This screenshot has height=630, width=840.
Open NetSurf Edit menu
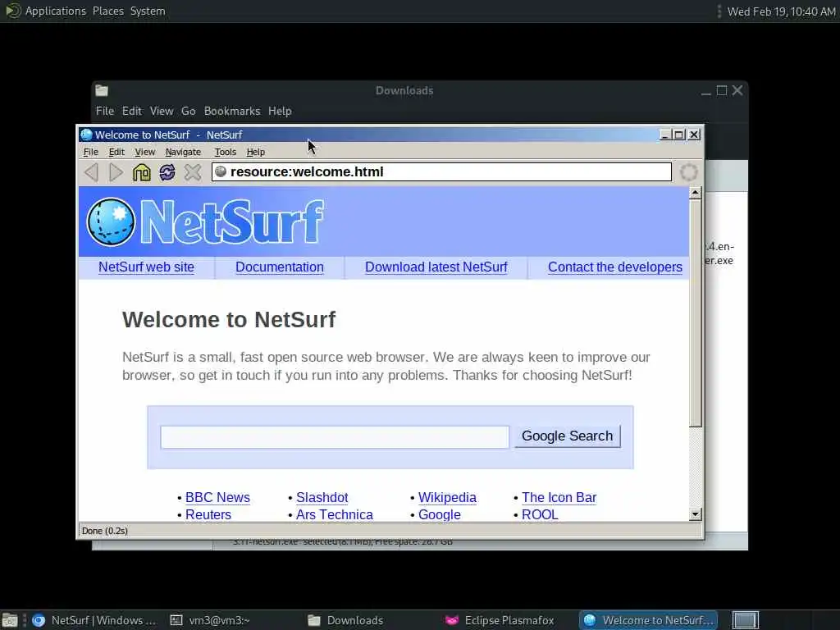click(x=116, y=152)
